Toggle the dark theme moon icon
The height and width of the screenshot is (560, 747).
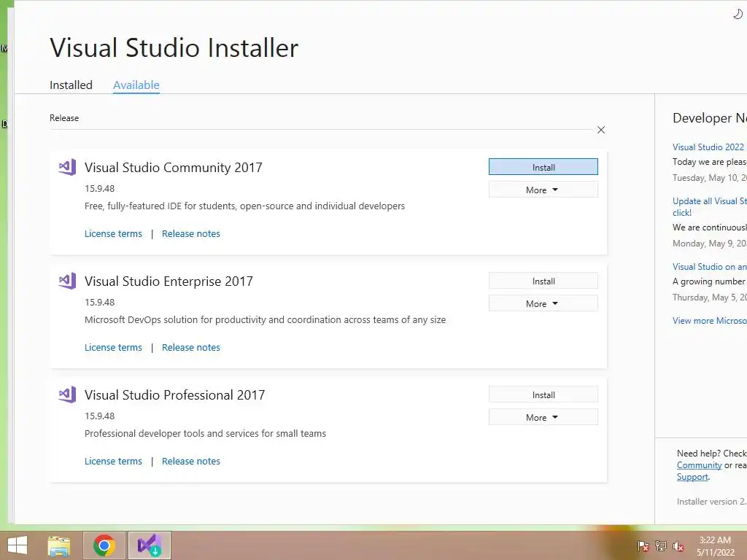pyautogui.click(x=738, y=15)
